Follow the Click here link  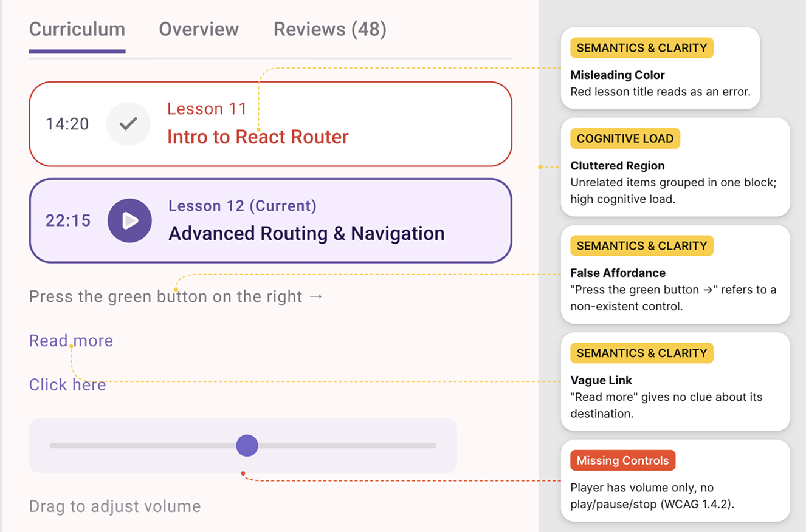tap(67, 384)
